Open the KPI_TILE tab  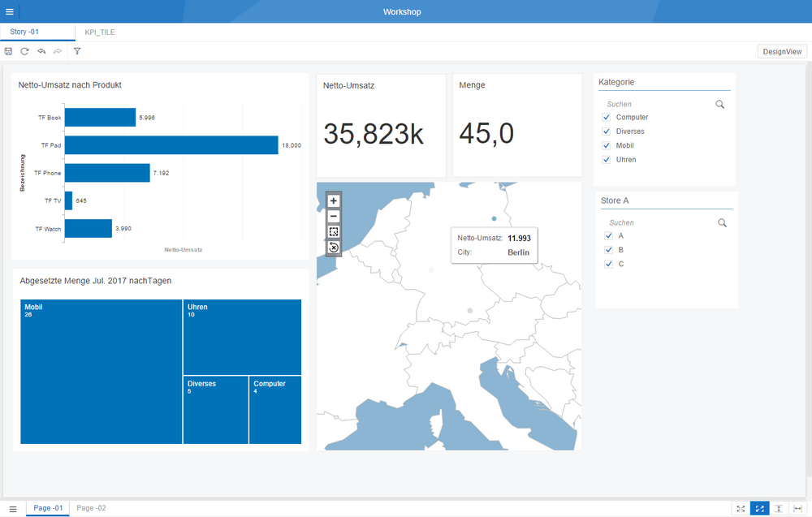point(100,32)
